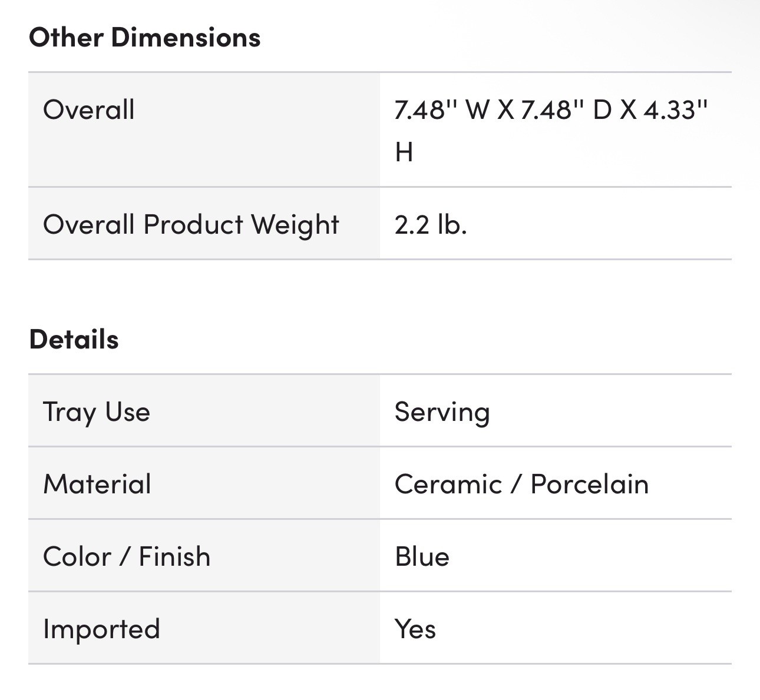Click the word Weight in row label
The image size is (760, 700).
(x=295, y=225)
